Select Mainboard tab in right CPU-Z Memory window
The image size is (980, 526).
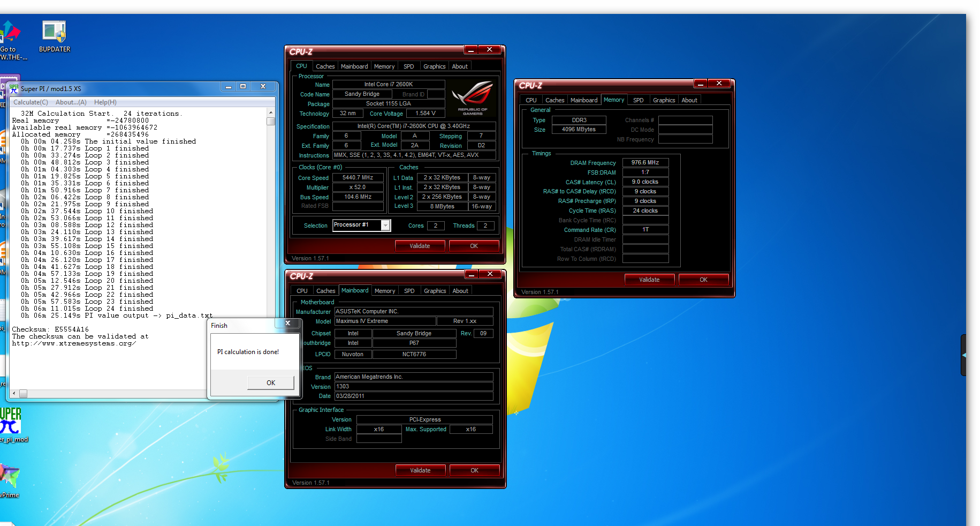point(584,100)
